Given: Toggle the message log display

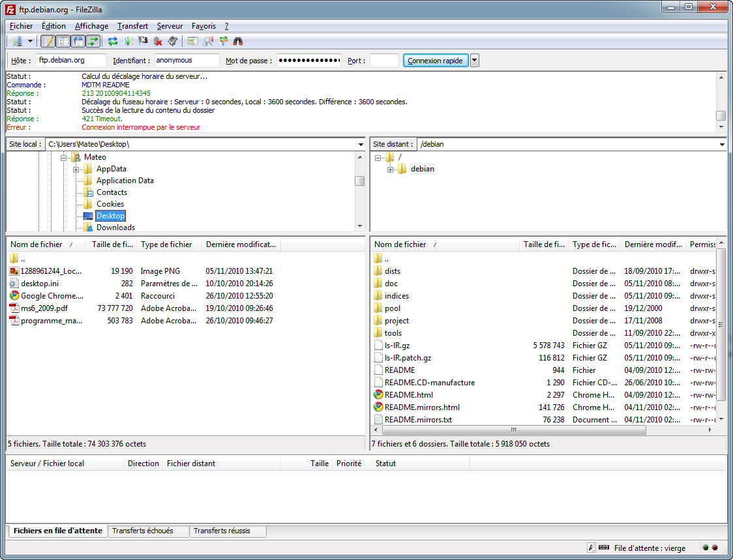Looking at the screenshot, I should [x=49, y=40].
